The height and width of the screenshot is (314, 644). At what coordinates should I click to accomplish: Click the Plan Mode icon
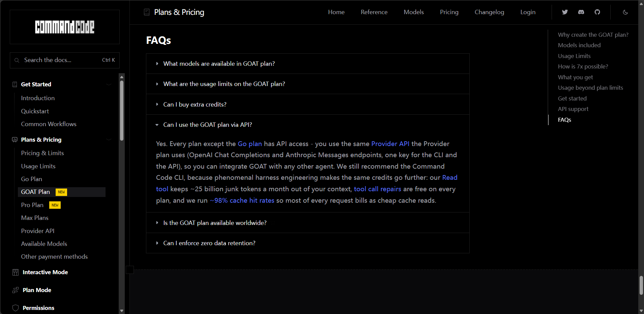tap(16, 290)
